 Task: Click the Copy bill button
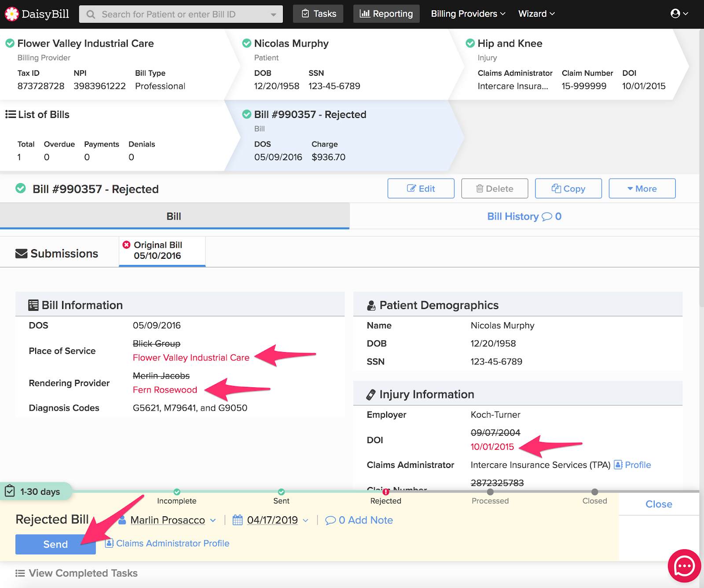pyautogui.click(x=568, y=188)
